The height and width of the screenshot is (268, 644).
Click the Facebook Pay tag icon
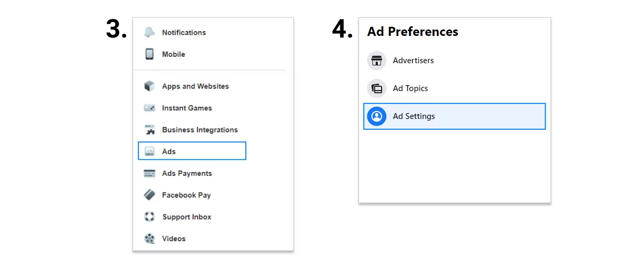coord(150,195)
